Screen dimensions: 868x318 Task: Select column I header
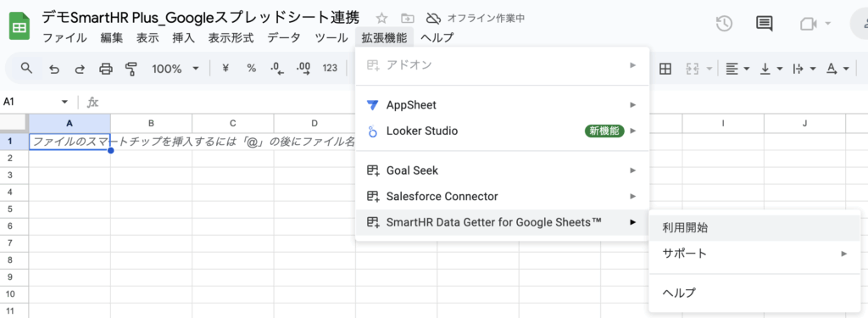(723, 123)
